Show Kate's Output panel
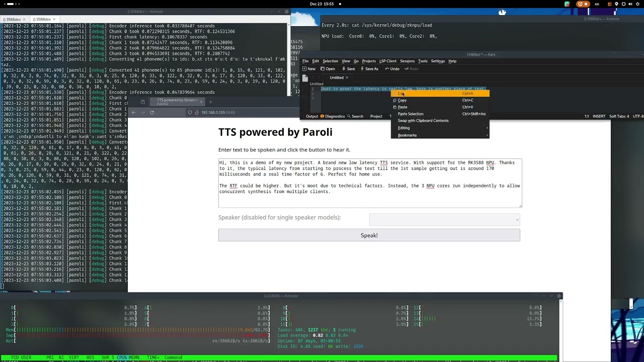 pyautogui.click(x=312, y=117)
